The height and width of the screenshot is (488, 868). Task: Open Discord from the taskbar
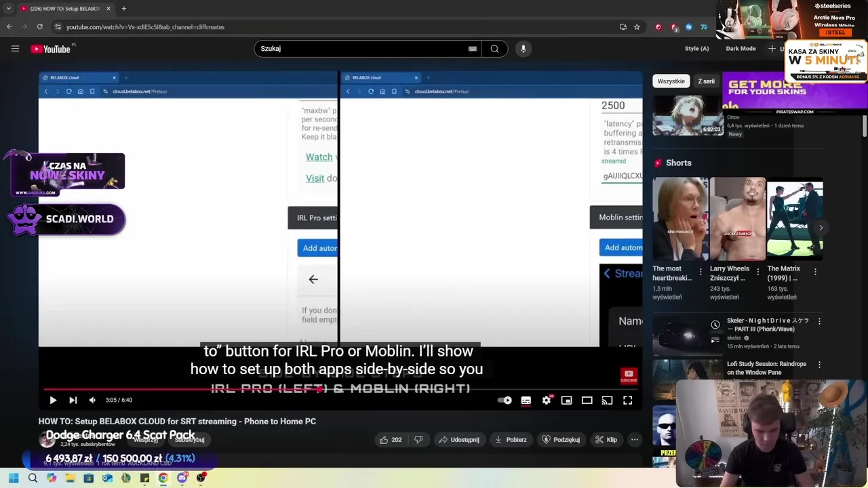[x=182, y=478]
